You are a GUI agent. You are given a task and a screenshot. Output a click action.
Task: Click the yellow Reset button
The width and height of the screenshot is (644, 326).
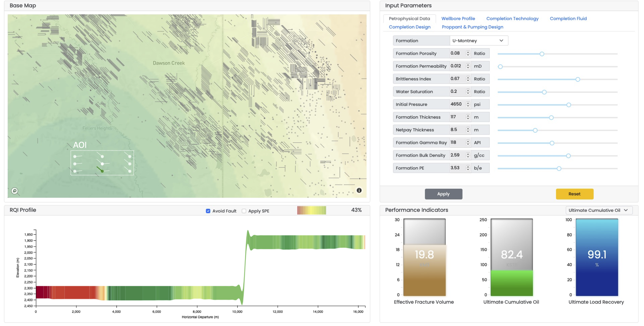pos(575,194)
